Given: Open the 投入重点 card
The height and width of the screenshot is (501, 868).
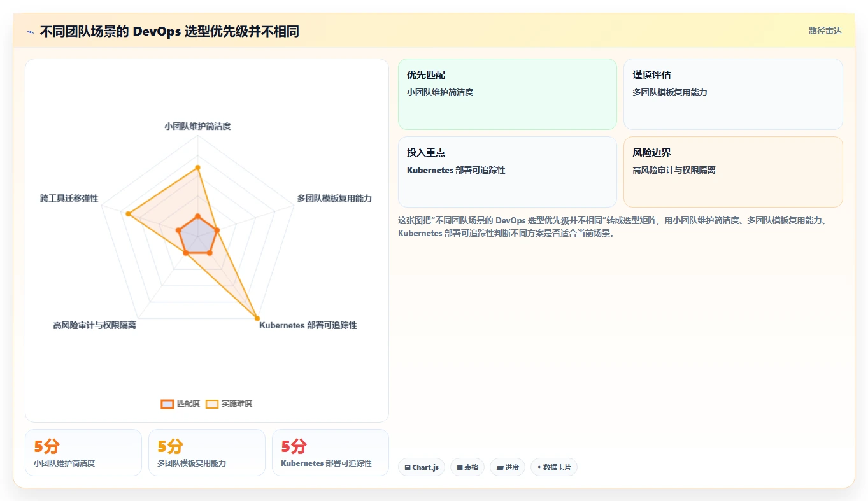Looking at the screenshot, I should point(508,172).
